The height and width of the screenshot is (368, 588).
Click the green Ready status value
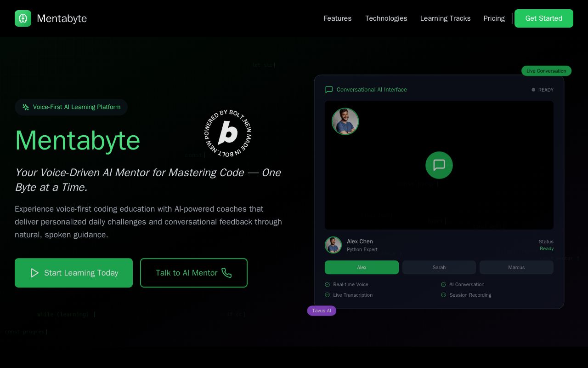[547, 249]
